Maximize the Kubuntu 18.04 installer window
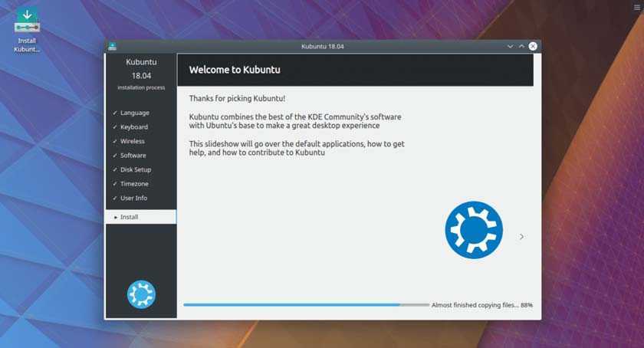Viewport: 644px width, 348px height. 521,47
